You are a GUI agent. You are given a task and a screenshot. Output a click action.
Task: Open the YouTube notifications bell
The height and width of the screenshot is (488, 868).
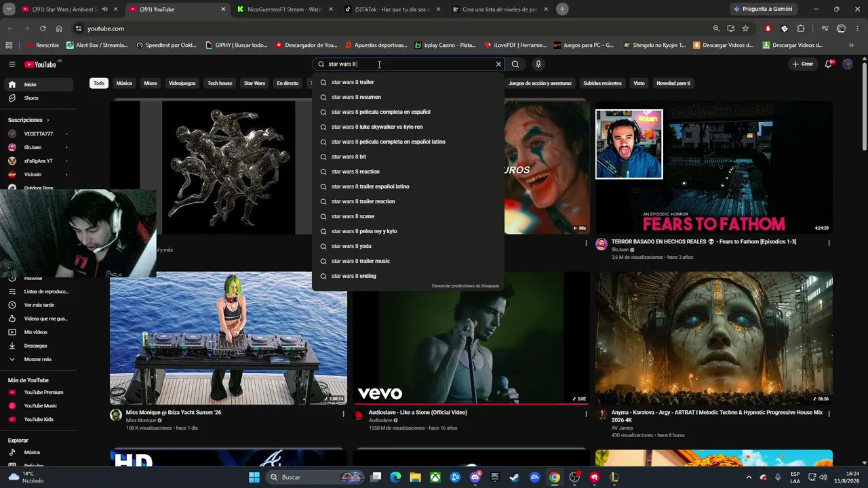829,64
